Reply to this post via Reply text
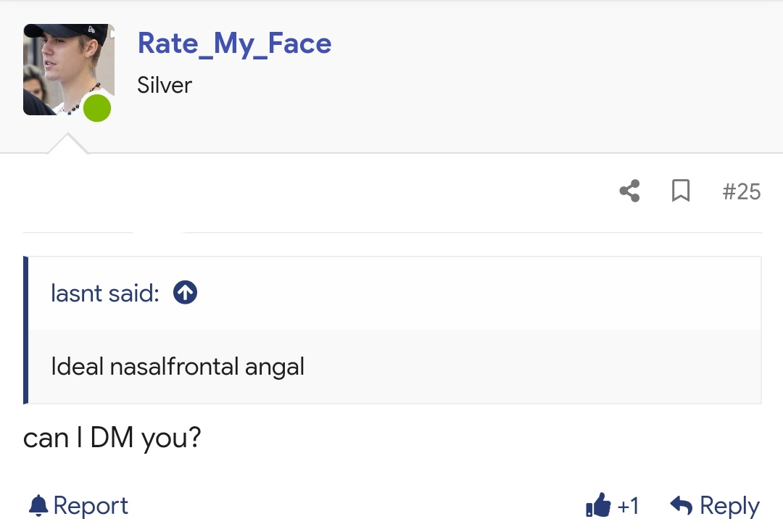 pyautogui.click(x=729, y=506)
